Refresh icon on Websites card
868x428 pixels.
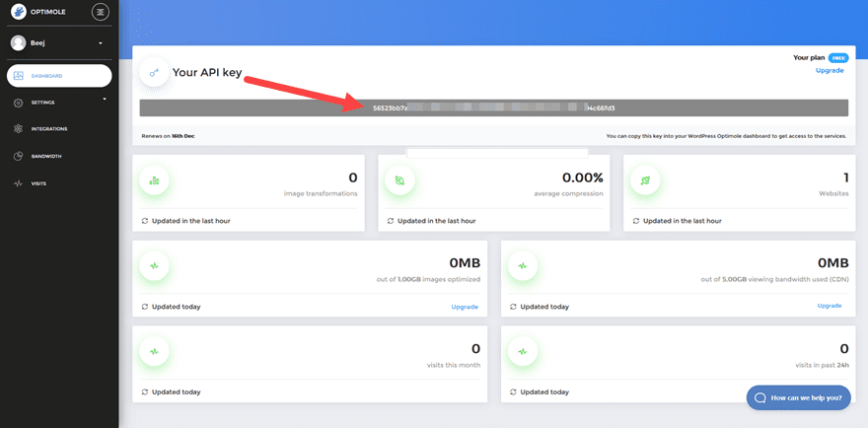tap(635, 221)
